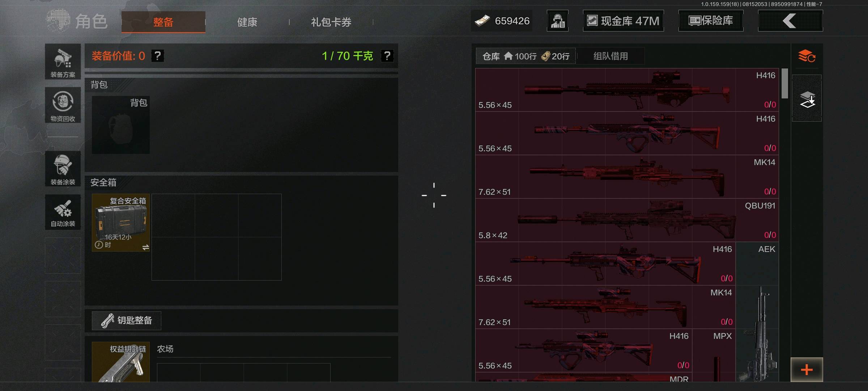Click the question mark beside weight 1/70 千克

pos(387,56)
